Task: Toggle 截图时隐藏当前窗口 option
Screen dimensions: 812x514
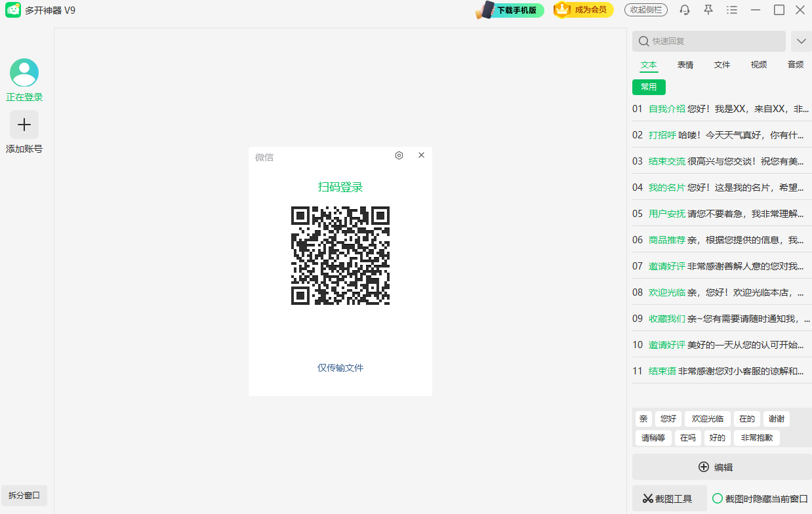Action: 718,499
